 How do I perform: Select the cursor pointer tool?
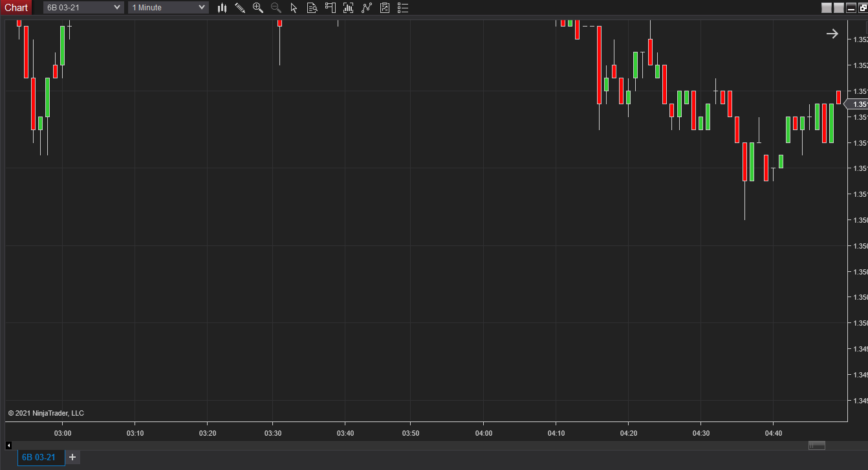294,8
